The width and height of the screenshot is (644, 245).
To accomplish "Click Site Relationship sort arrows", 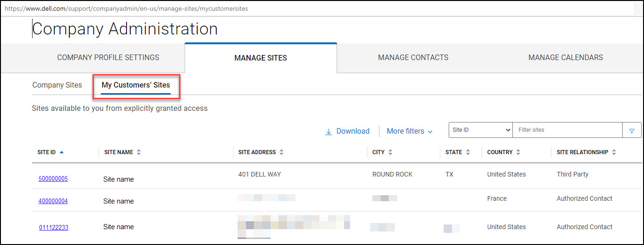I will pos(614,152).
